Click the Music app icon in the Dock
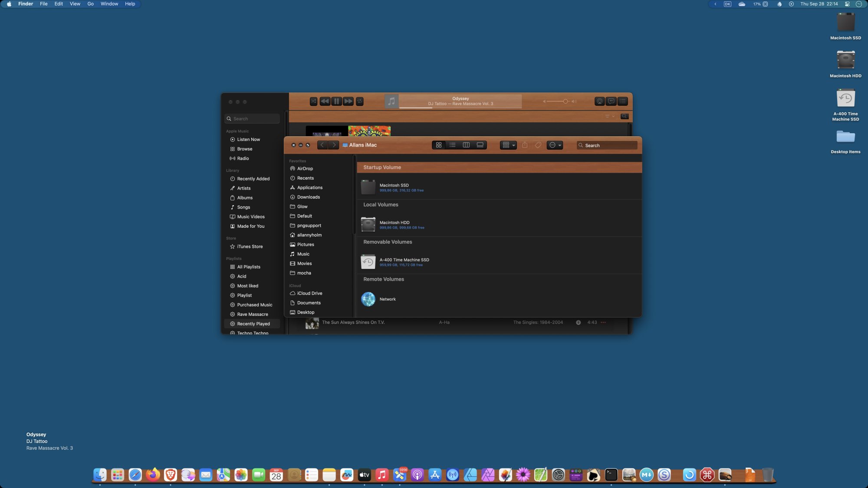Viewport: 868px width, 488px height. [381, 475]
